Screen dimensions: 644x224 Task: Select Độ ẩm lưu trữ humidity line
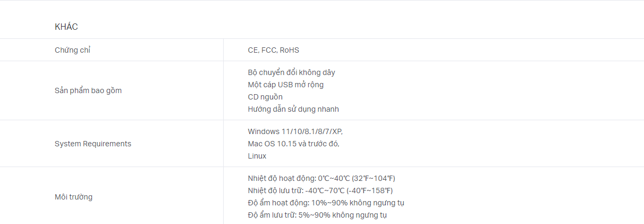317,215
